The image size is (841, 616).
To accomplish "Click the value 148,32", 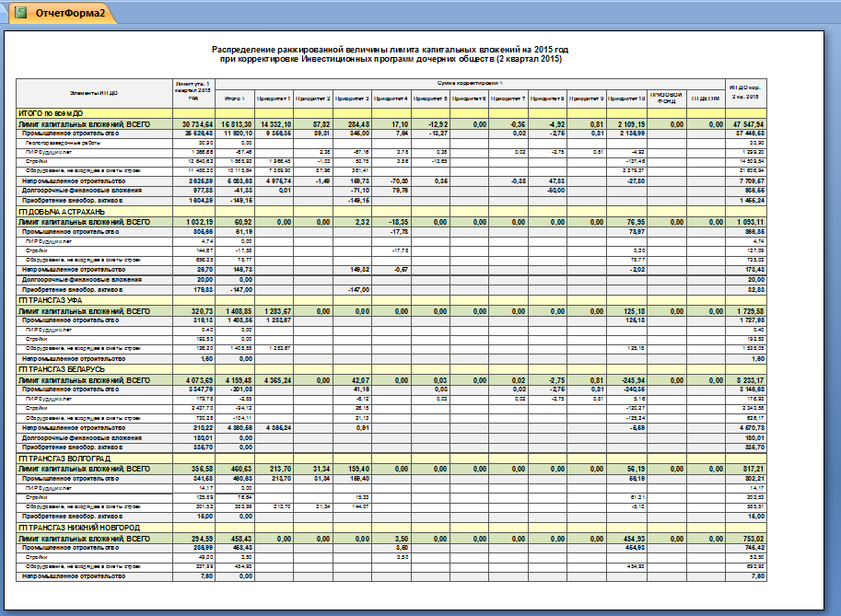I will pos(360,270).
